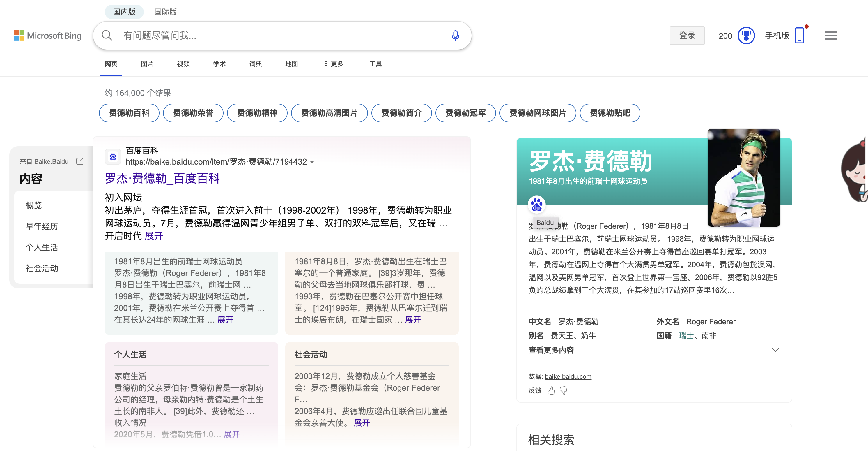Jump to 社会活动 in the contents
This screenshot has height=451, width=868.
point(42,269)
